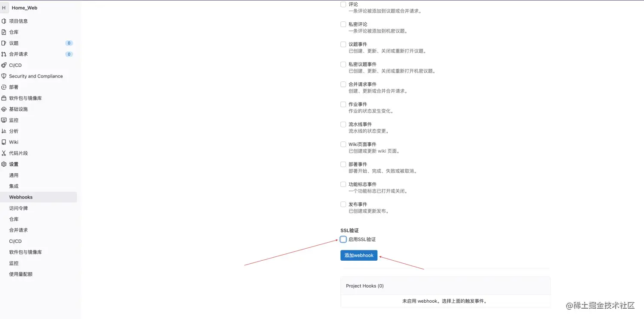644x319 pixels.
Task: Toggle the 启用SSL验证 checkbox
Action: (343, 239)
